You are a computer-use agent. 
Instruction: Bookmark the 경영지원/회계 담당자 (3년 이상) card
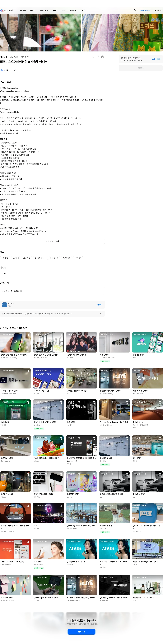(x=61, y=335)
